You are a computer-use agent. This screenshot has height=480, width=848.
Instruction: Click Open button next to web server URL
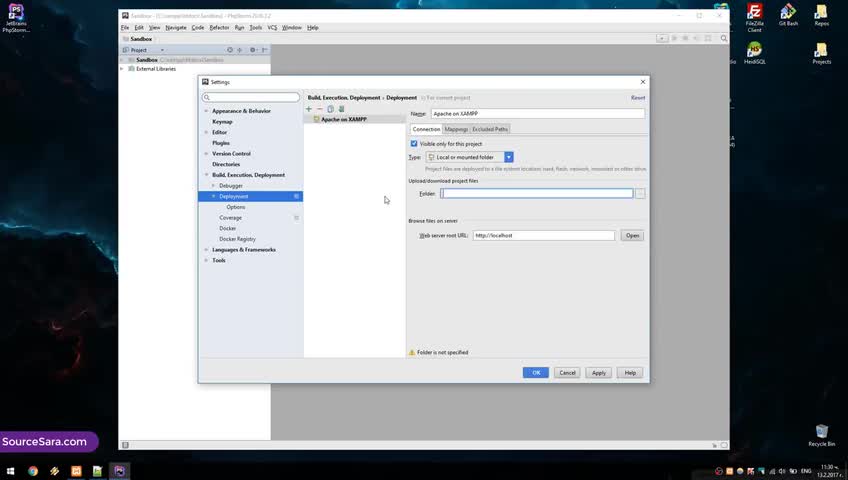click(632, 236)
